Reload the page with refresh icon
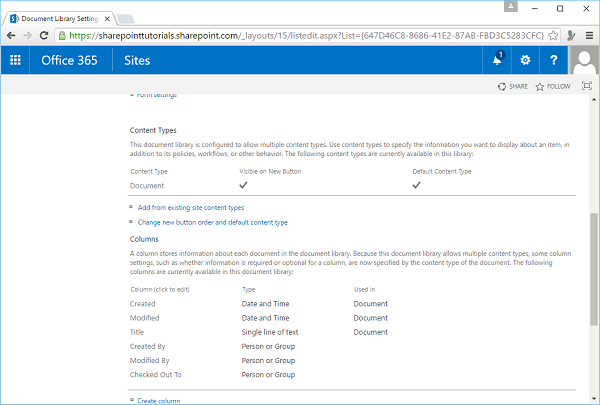The height and width of the screenshot is (405, 600). coord(46,33)
